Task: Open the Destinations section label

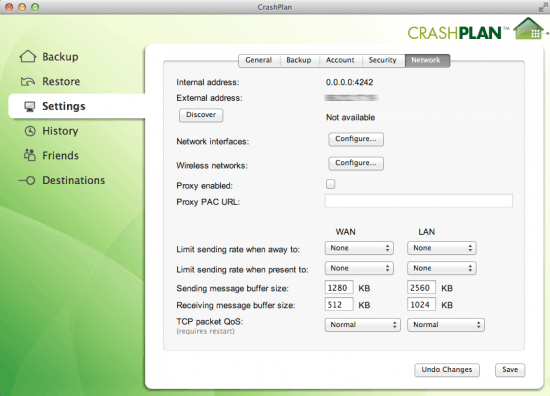Action: pyautogui.click(x=74, y=180)
